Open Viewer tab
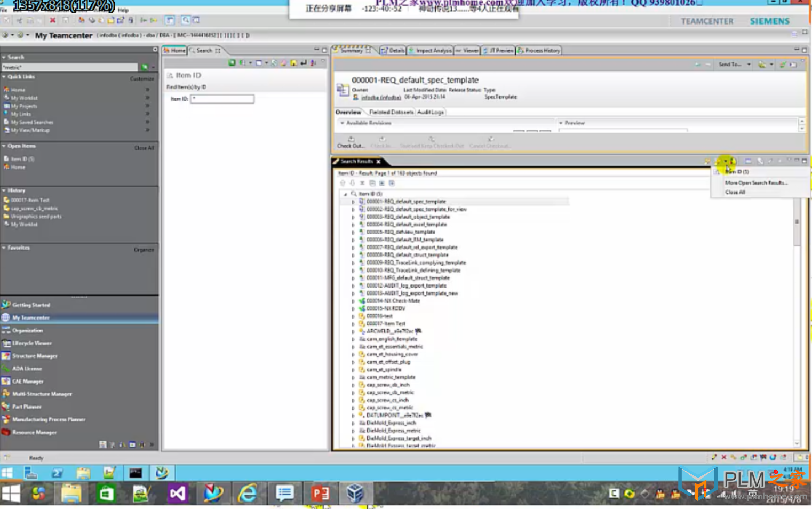 467,51
